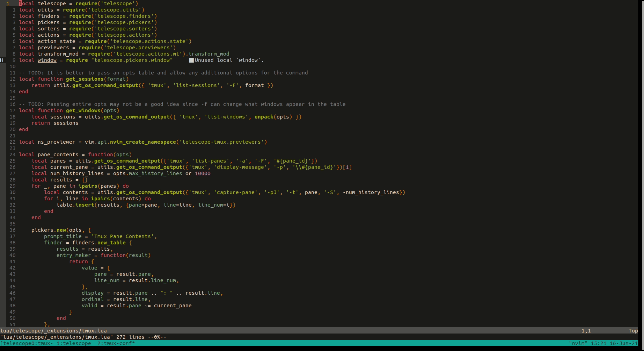Click the TODO comment about passing entire opts
Viewport: 644px width, 351px height.
182,104
